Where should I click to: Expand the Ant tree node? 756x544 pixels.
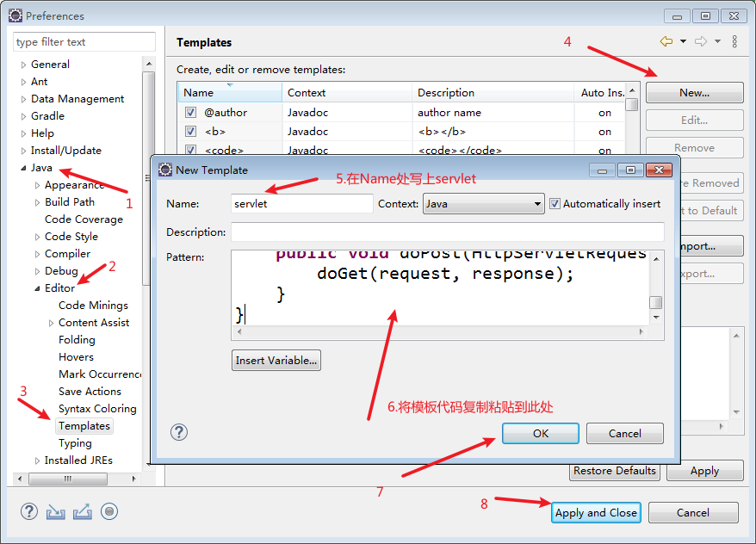[23, 82]
